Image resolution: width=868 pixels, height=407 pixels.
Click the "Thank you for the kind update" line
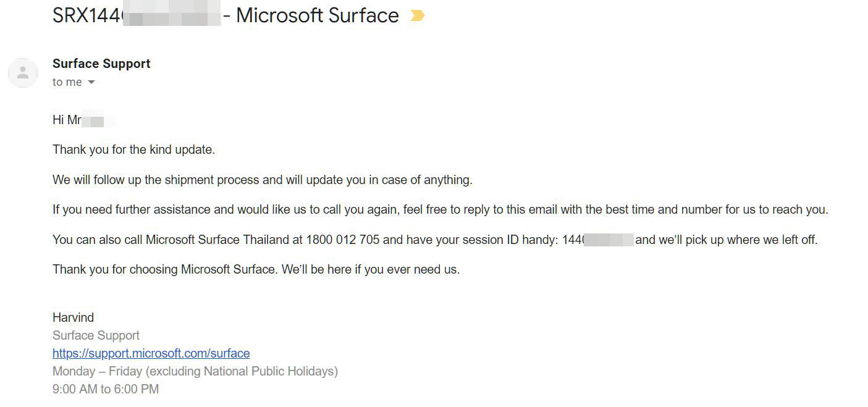click(x=133, y=149)
